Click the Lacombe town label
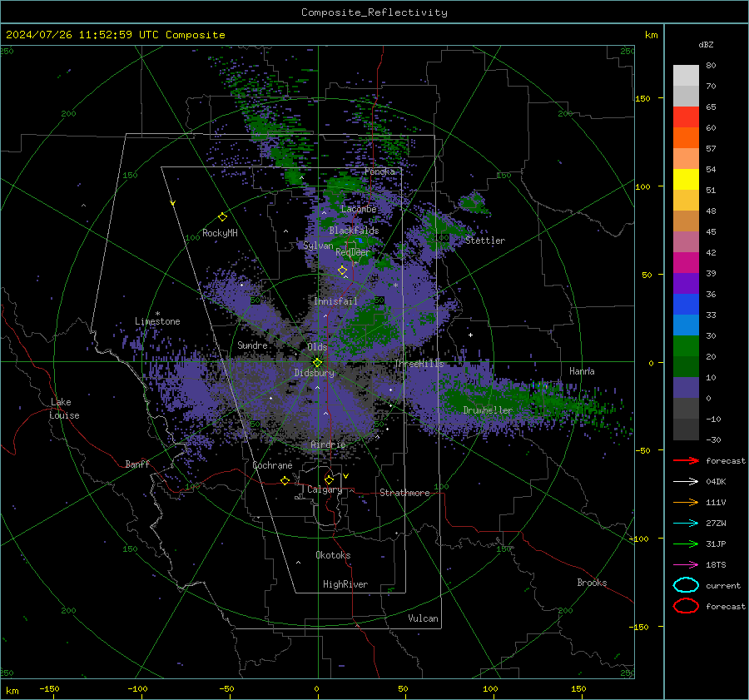Screen dimensions: 749x700 (x=359, y=209)
